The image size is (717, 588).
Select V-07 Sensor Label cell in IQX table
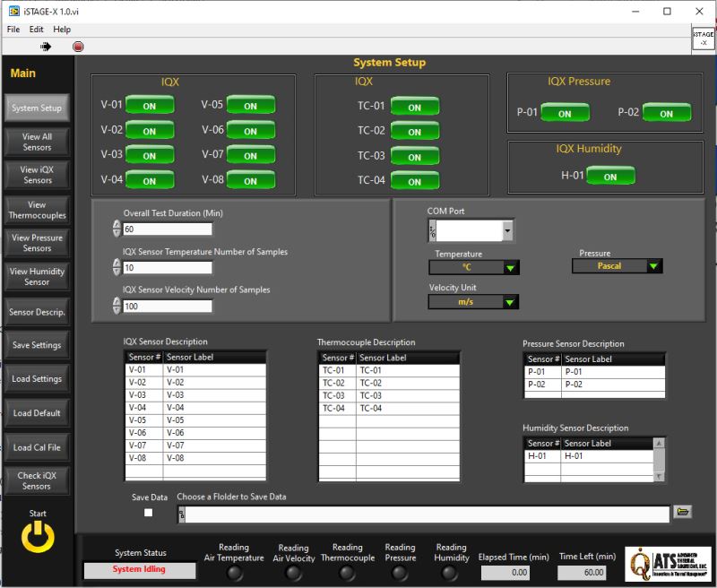[x=214, y=445]
